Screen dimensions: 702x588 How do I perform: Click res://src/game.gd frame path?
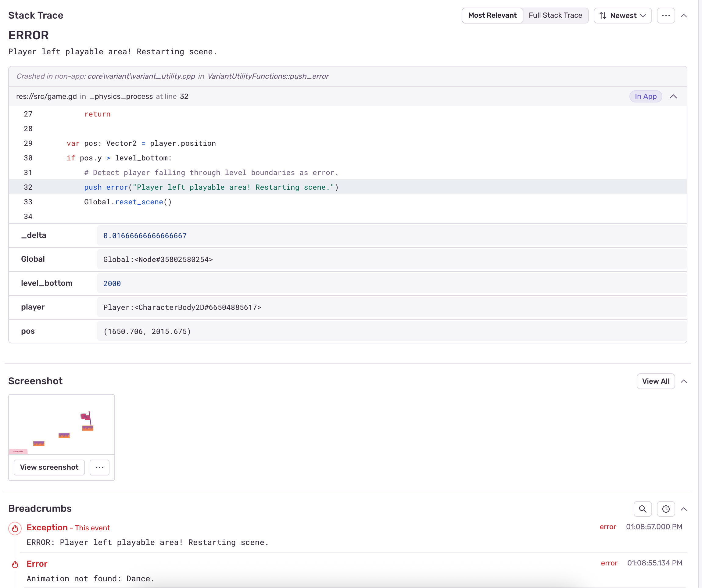click(46, 96)
